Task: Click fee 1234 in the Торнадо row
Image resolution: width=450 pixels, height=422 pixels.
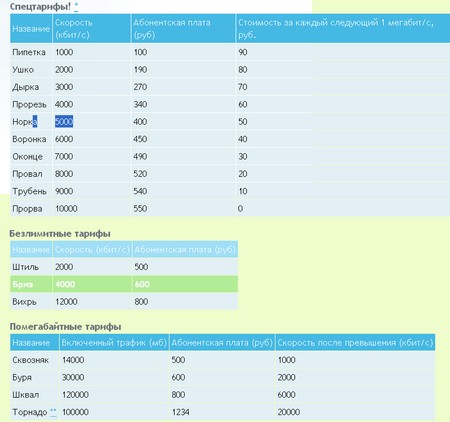Action: tap(181, 412)
